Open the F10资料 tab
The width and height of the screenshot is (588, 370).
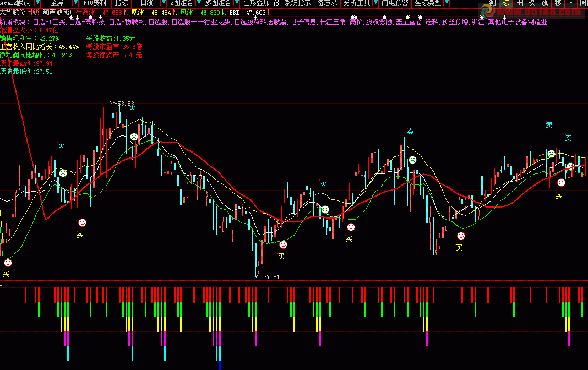point(95,3)
